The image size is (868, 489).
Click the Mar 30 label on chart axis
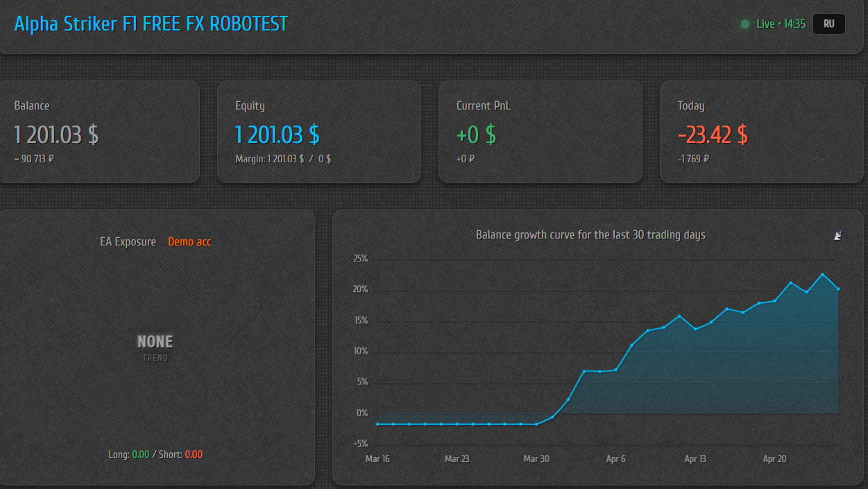point(536,458)
